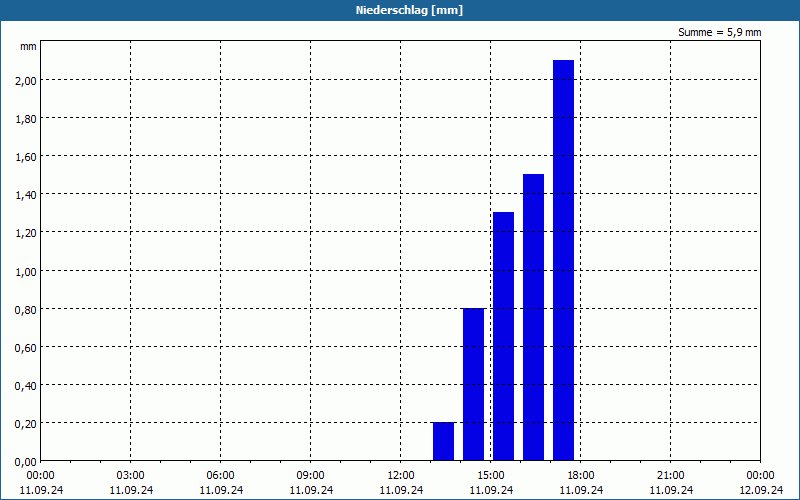The image size is (800, 500).
Task: Click the 15:00 time axis label
Action: [491, 476]
